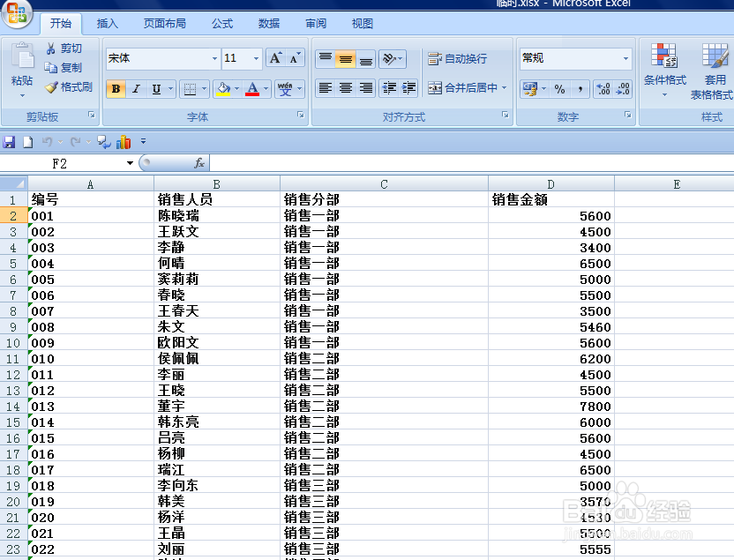
Task: Toggle Italic formatting
Action: tap(136, 88)
